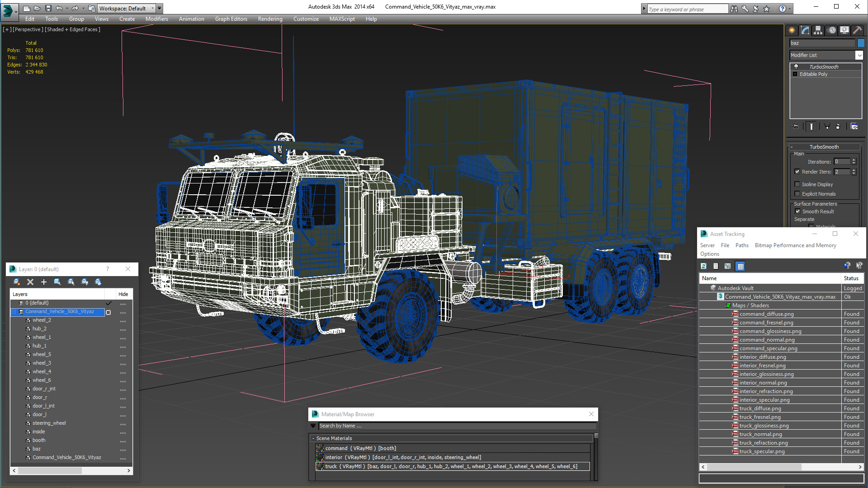Switch Asset Tracking to tree view icon
This screenshot has height=488, width=868.
pyautogui.click(x=728, y=266)
